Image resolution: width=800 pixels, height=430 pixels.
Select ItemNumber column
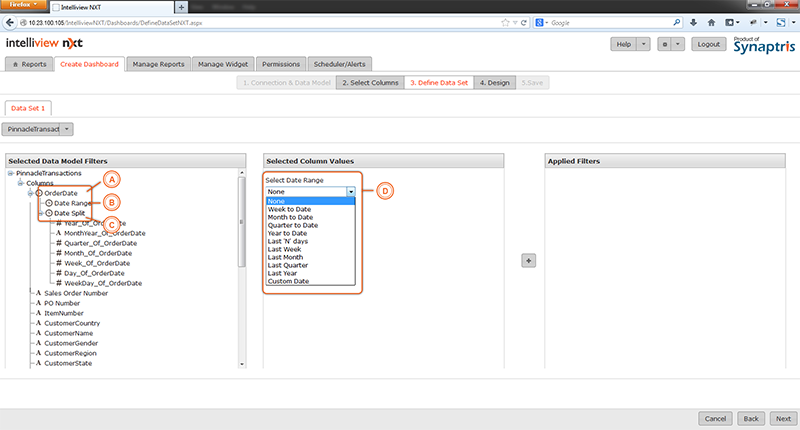pos(64,313)
